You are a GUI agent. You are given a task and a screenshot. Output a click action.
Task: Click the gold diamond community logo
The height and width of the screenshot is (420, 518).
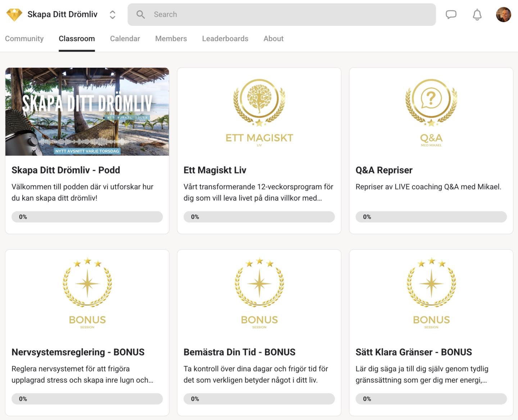point(14,15)
